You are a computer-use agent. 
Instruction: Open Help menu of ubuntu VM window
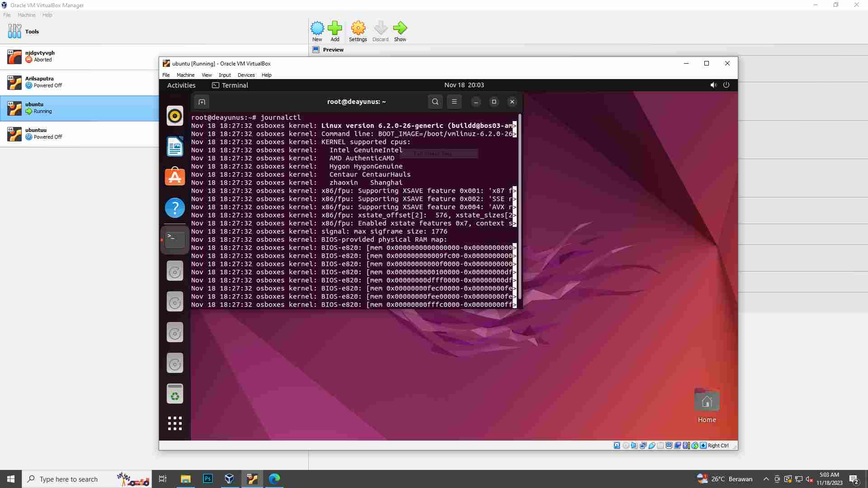[266, 75]
